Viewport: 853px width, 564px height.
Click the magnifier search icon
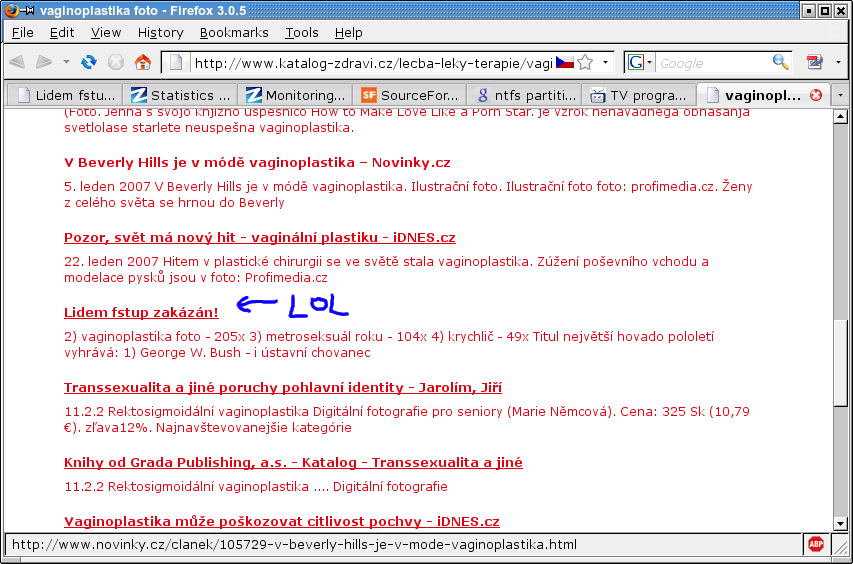(781, 62)
